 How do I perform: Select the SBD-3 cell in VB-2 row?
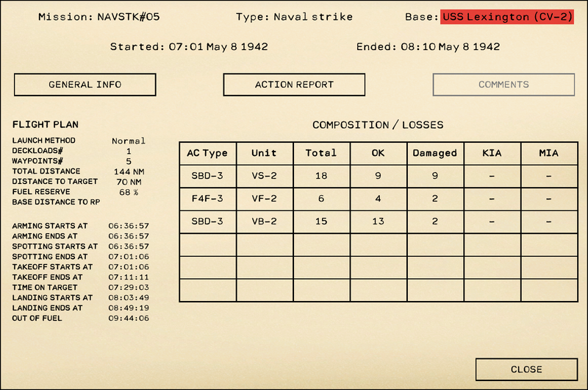pyautogui.click(x=207, y=221)
